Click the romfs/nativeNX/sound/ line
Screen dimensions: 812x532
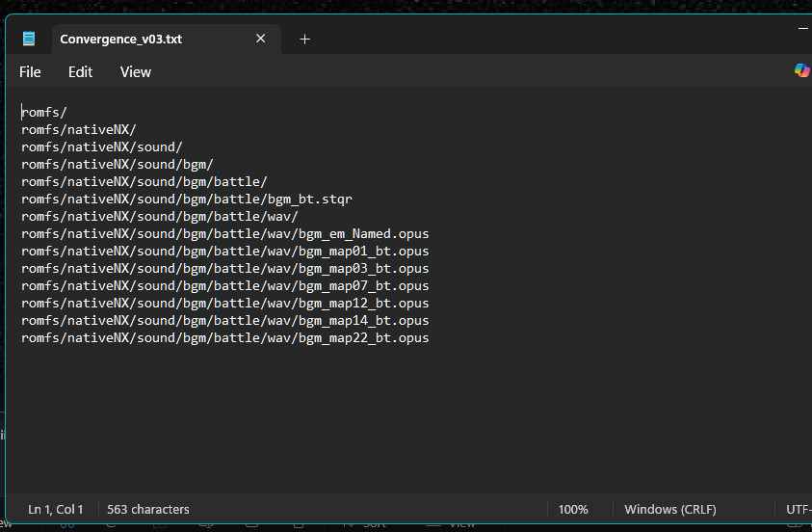click(x=101, y=147)
